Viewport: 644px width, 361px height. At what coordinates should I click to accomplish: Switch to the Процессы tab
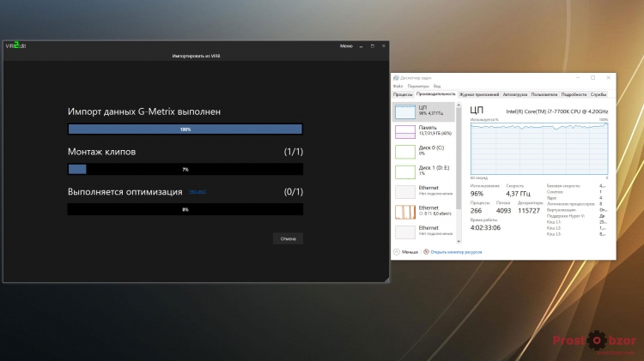click(x=403, y=94)
